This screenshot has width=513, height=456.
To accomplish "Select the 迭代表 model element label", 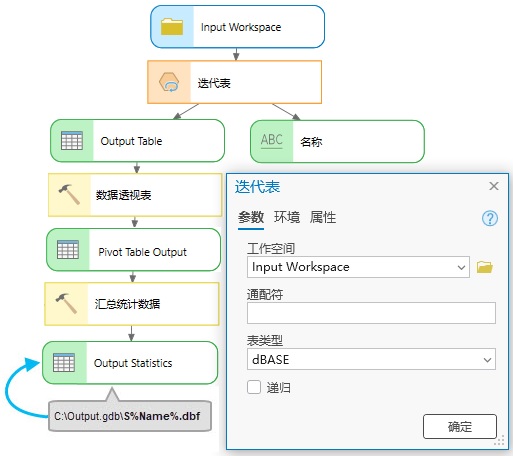I will click(x=214, y=83).
